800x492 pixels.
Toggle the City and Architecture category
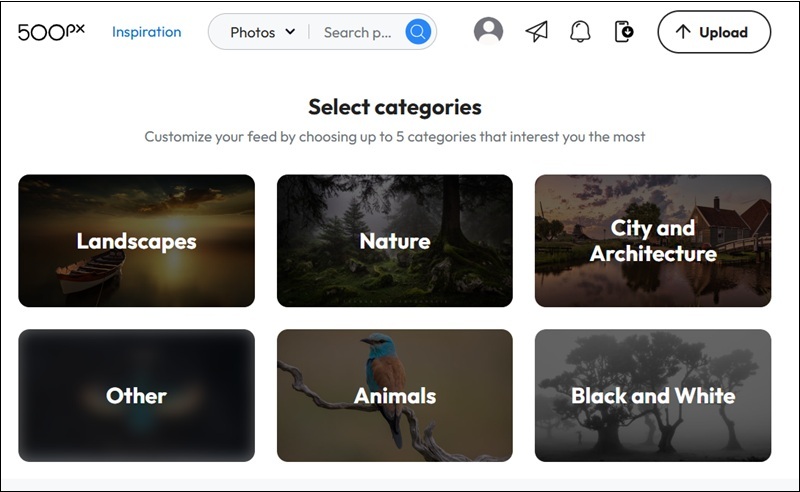(653, 241)
